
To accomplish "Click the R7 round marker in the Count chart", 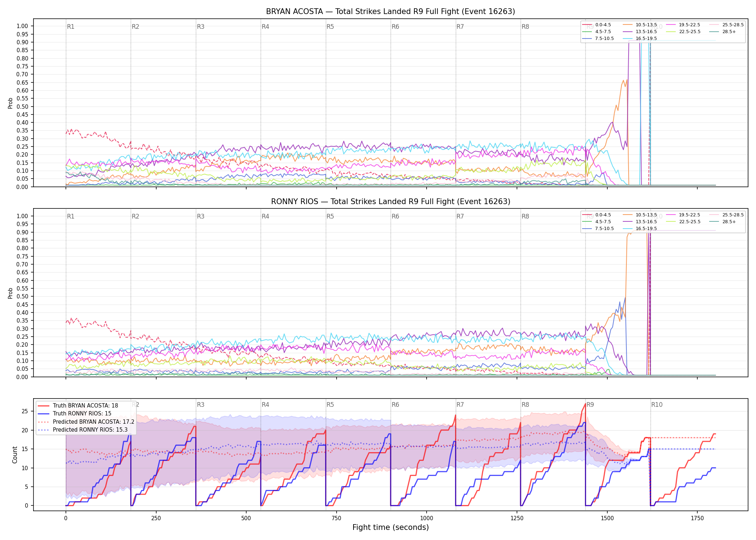I will click(460, 405).
